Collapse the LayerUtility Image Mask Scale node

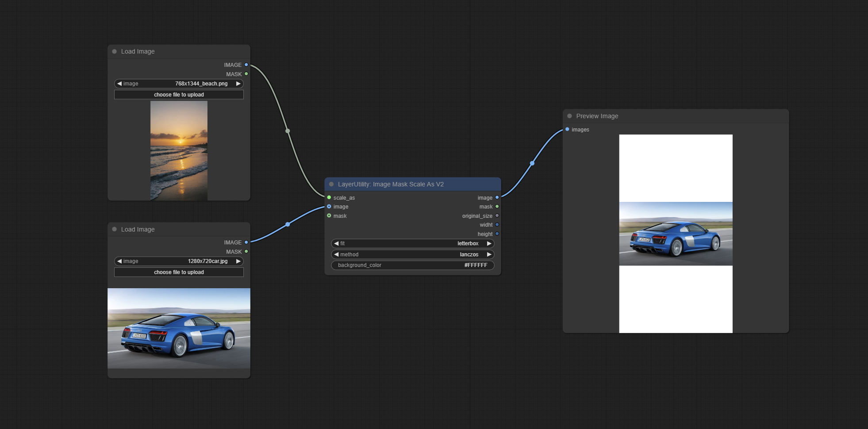point(331,184)
